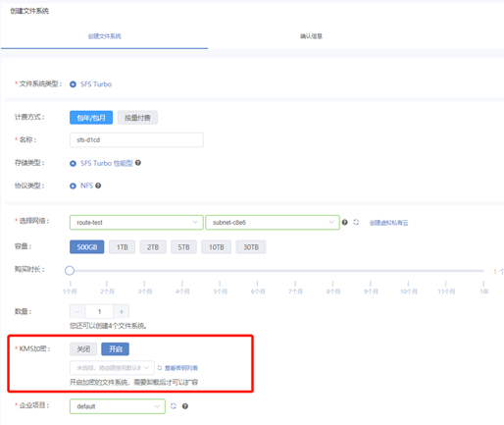The image size is (504, 425).
Task: Open the subnet-c8e5 dropdown
Action: (x=273, y=223)
